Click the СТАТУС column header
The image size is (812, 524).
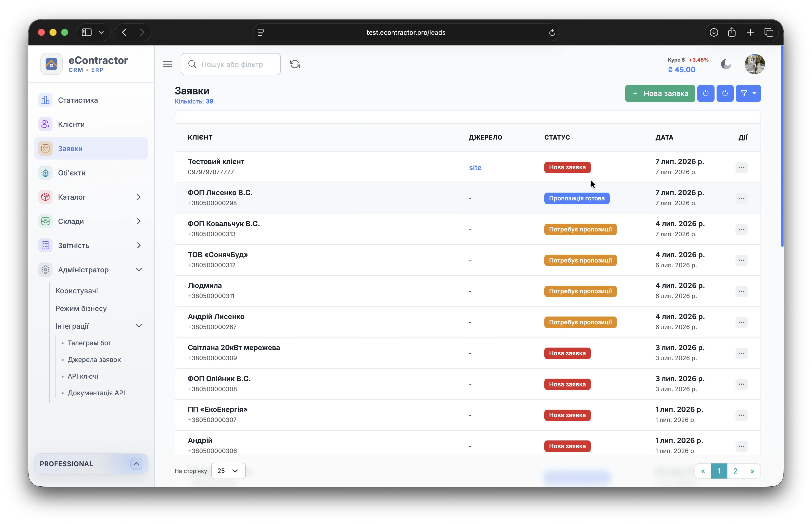pos(557,137)
